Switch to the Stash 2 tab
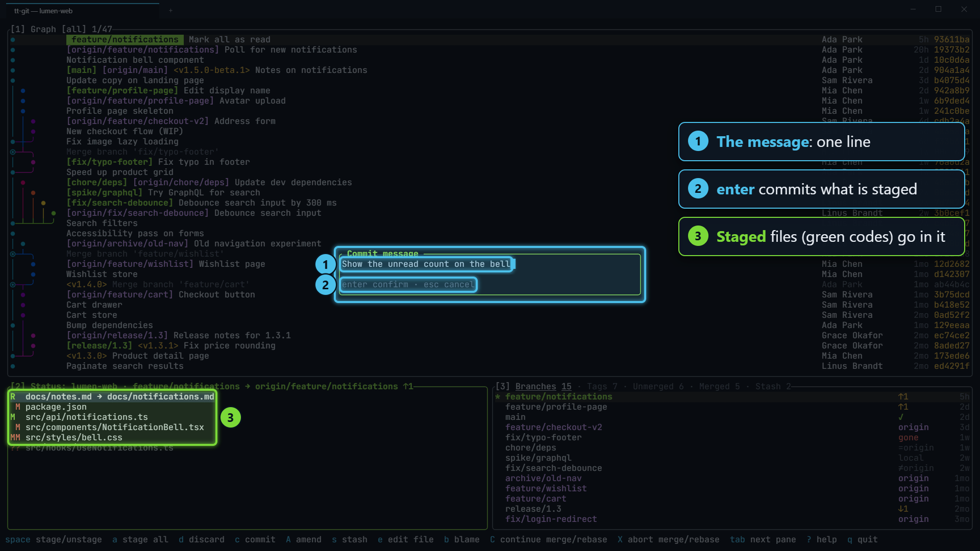The image size is (980, 551). click(773, 386)
